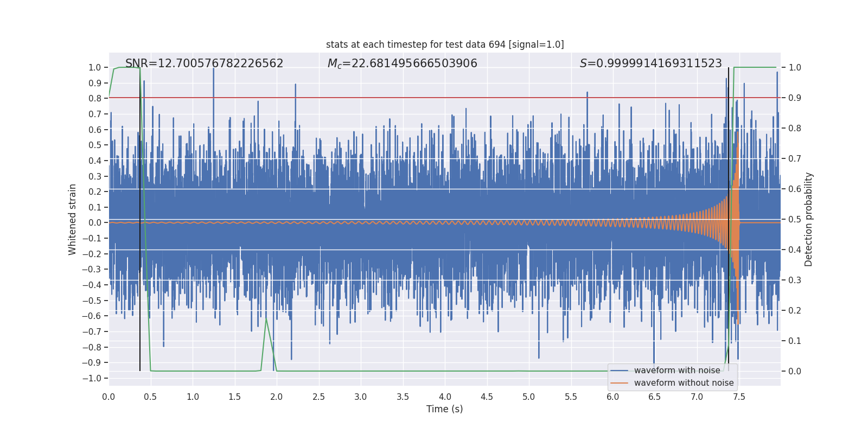The width and height of the screenshot is (868, 434).
Task: Click the 0.0 tick on detection probability axis
Action: [x=795, y=372]
